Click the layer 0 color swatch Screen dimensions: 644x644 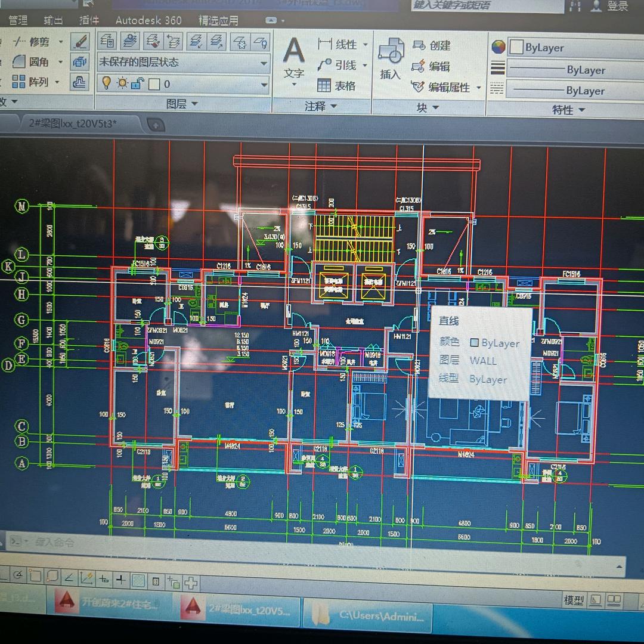[154, 84]
